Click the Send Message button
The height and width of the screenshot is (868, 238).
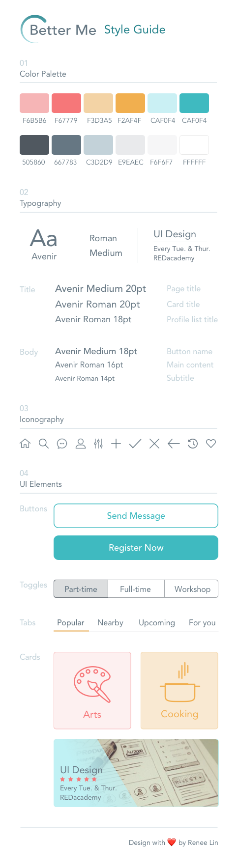click(136, 516)
